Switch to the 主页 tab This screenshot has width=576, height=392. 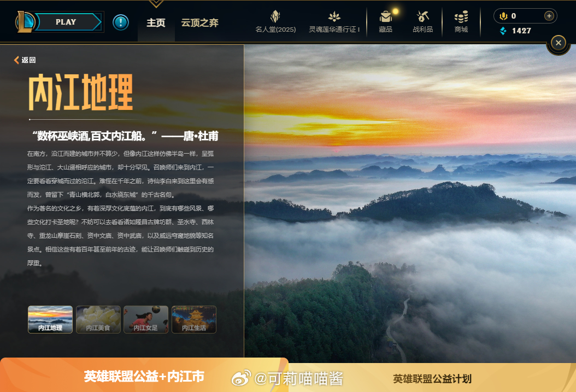click(156, 23)
